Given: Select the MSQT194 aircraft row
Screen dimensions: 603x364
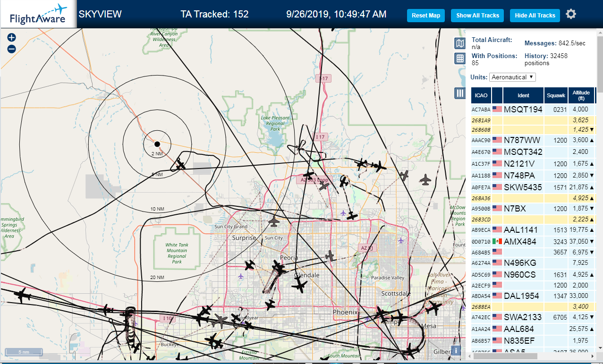Looking at the screenshot, I should pyautogui.click(x=534, y=109).
